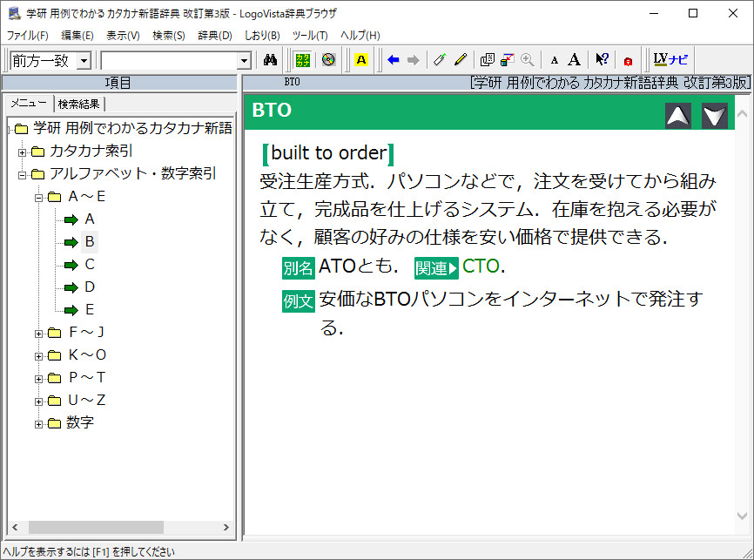Screen dimensions: 754x560
Task: Switch to the 検索結果 tab
Action: coord(79,104)
